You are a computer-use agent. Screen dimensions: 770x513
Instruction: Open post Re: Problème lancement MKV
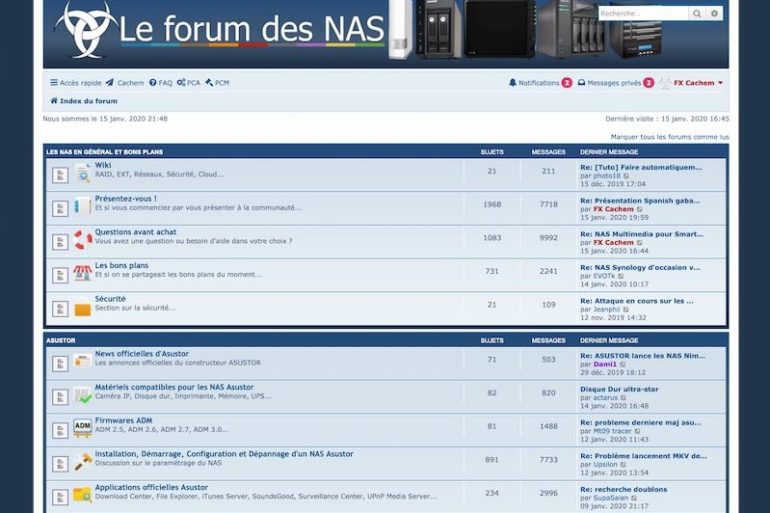(643, 456)
